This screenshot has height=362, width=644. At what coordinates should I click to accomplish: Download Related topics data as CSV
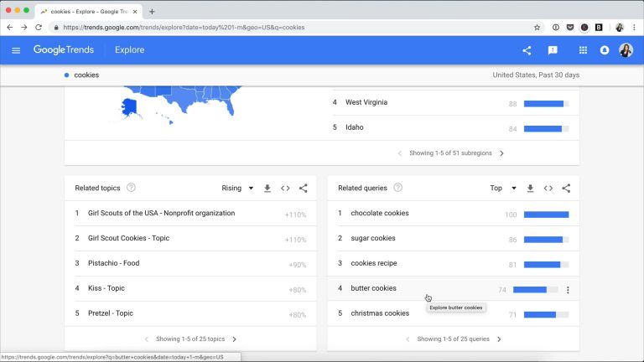point(267,189)
